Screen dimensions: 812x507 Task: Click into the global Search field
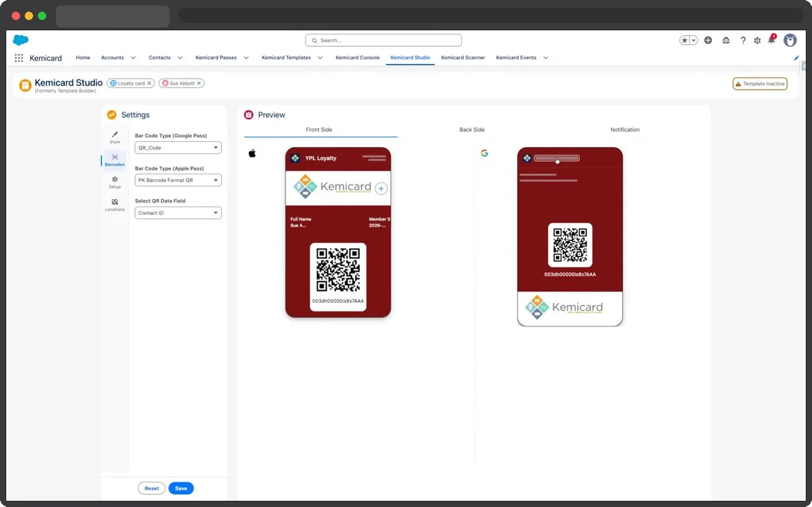pyautogui.click(x=383, y=41)
